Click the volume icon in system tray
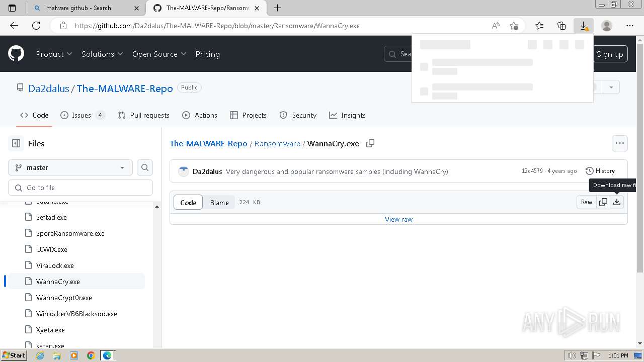Image resolution: width=644 pixels, height=362 pixels. click(572, 355)
